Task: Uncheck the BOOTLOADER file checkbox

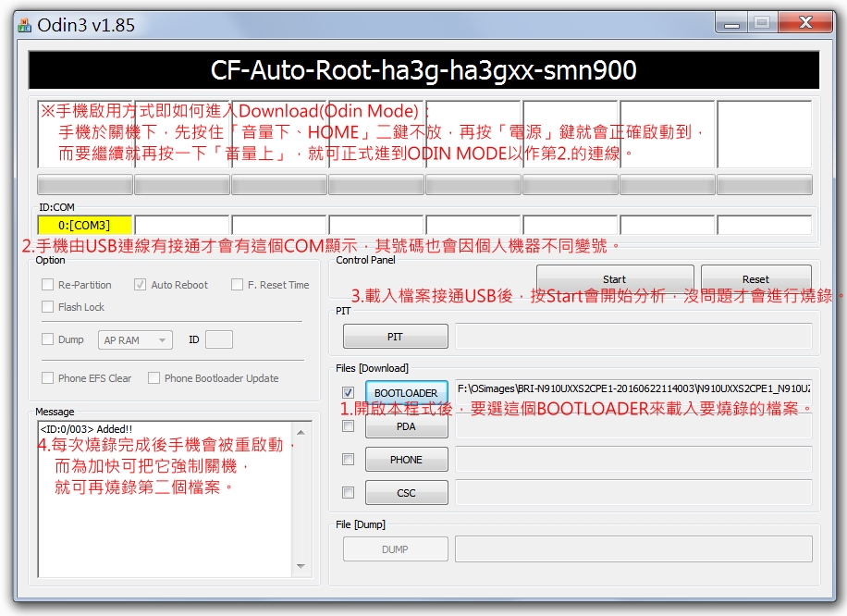Action: (349, 392)
